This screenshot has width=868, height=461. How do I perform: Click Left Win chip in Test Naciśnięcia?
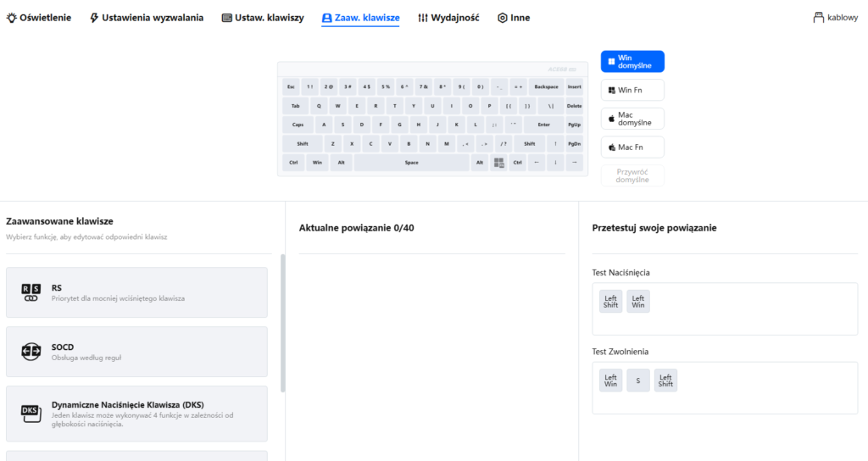(x=637, y=302)
